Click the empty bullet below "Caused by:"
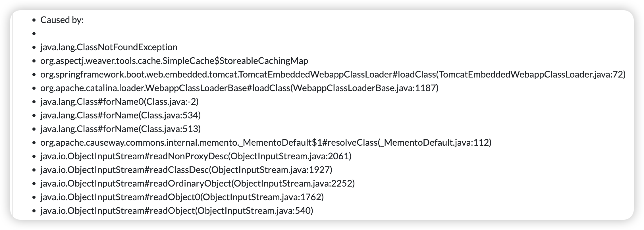The height and width of the screenshot is (230, 644). click(34, 34)
